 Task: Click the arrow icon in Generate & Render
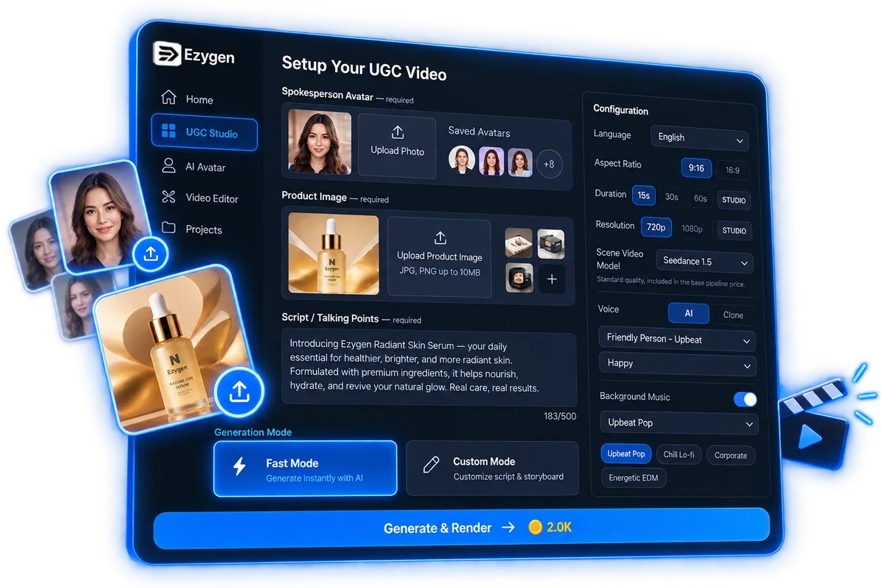[508, 527]
